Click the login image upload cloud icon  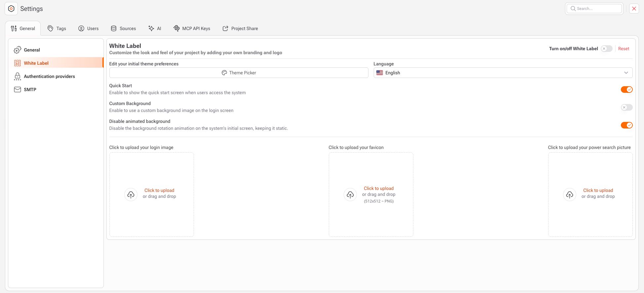coord(131,195)
